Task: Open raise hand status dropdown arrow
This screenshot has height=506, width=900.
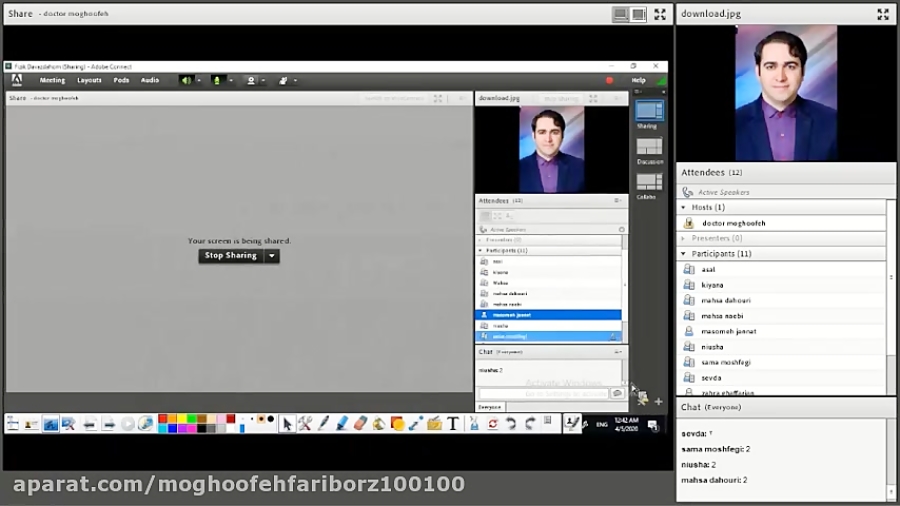Action: [296, 80]
